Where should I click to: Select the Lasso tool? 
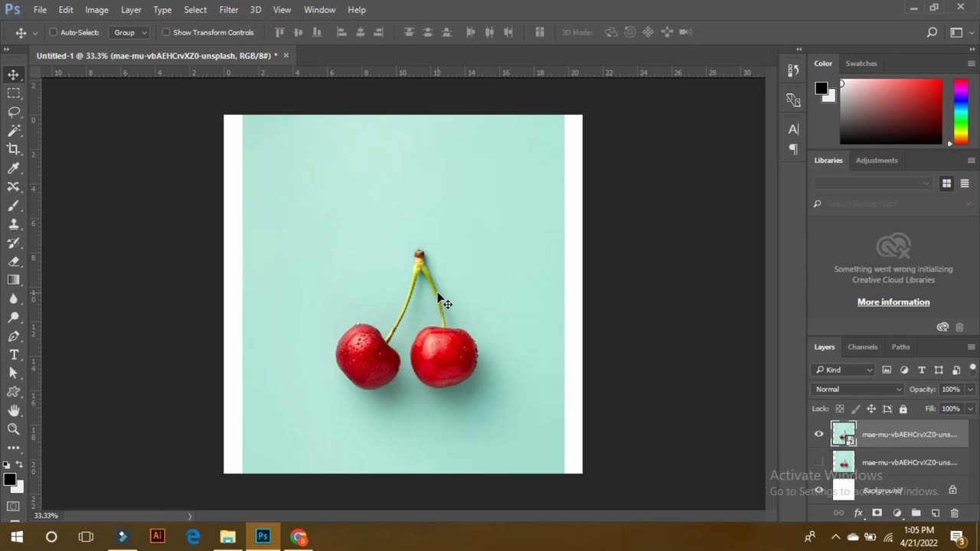click(14, 112)
